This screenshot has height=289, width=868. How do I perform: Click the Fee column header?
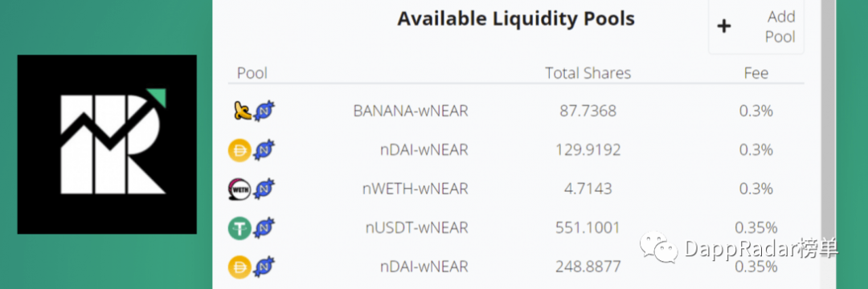coord(756,73)
